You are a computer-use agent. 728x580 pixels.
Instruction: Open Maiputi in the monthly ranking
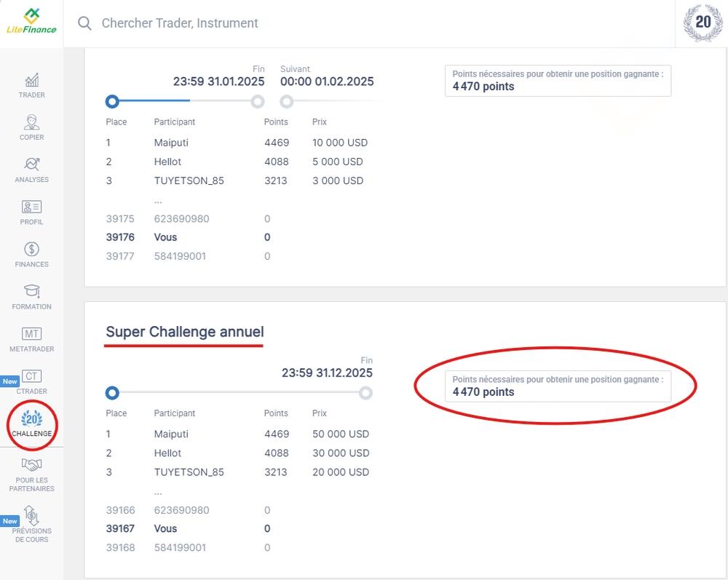171,143
